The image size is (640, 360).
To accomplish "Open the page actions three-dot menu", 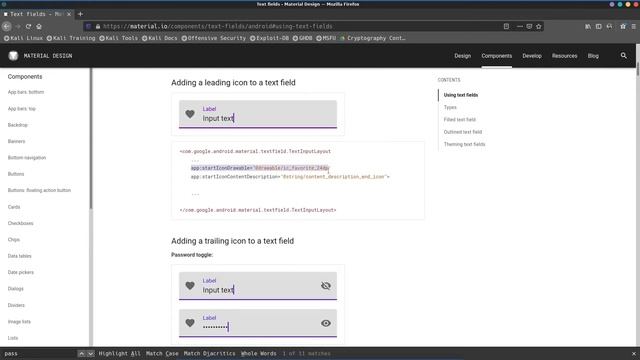I will click(520, 26).
